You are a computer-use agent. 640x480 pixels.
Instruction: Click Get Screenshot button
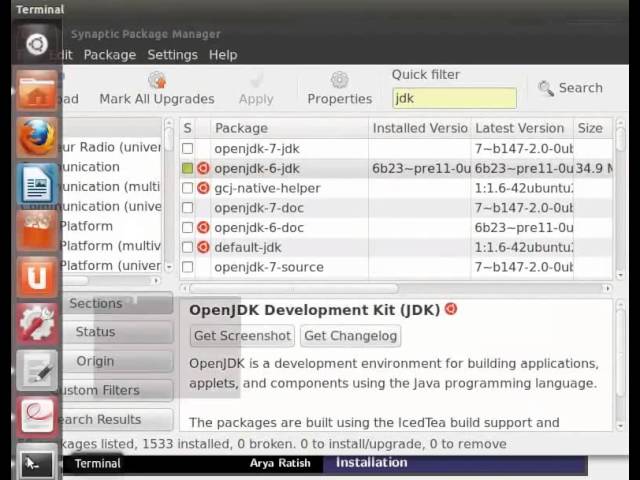(x=242, y=336)
